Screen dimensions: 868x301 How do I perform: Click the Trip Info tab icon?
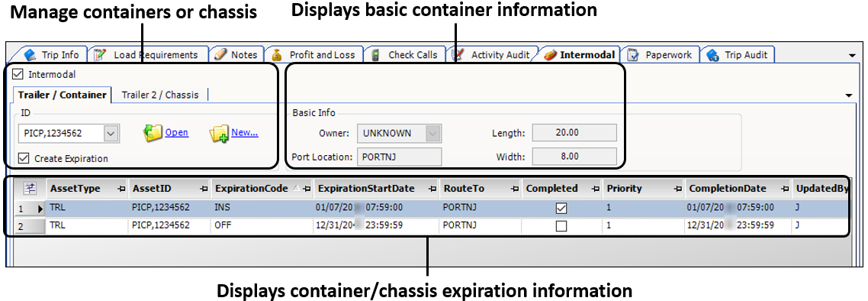point(30,55)
